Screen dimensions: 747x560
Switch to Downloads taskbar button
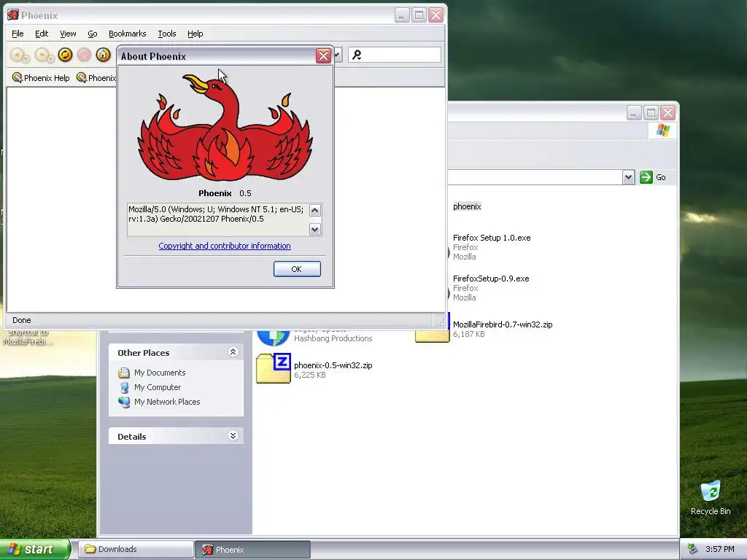tap(136, 549)
